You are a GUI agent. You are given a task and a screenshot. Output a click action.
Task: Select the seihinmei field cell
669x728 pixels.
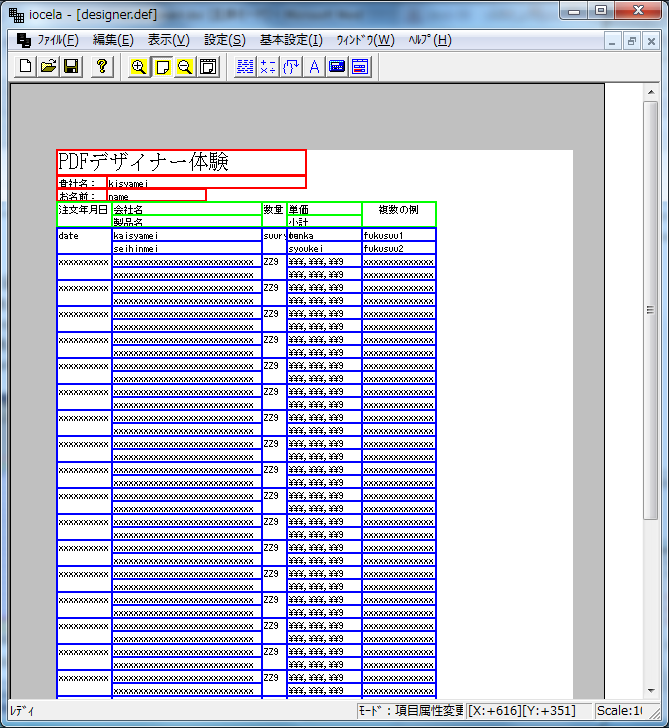tap(187, 248)
